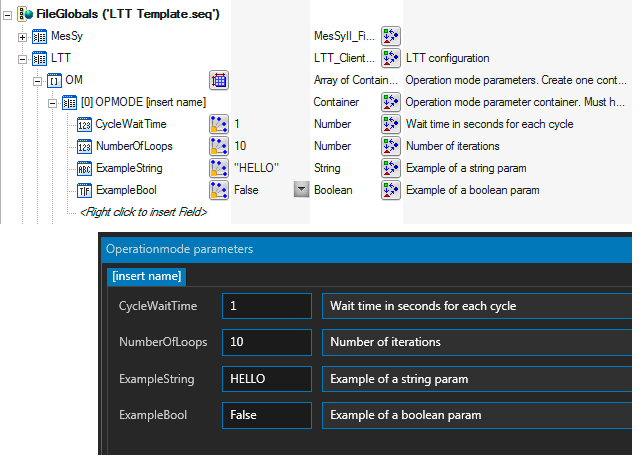Image resolution: width=644 pixels, height=464 pixels.
Task: Click the ExampleBool Boolean flags icon
Action: (391, 190)
